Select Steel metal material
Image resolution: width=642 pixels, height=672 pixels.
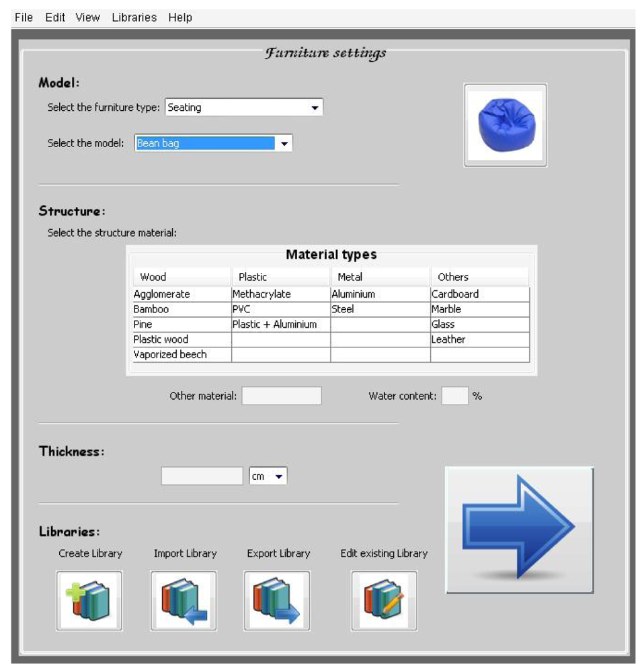pyautogui.click(x=380, y=309)
